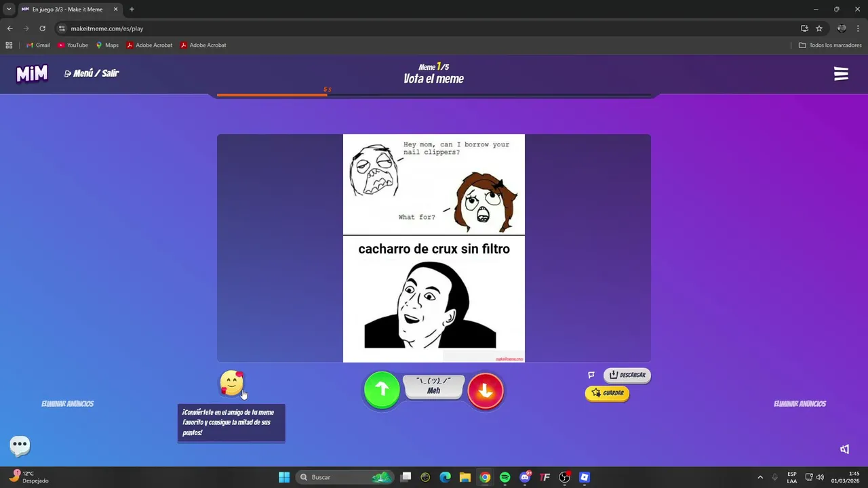Viewport: 868px width, 488px height.
Task: Show hidden system tray icons
Action: 760,477
